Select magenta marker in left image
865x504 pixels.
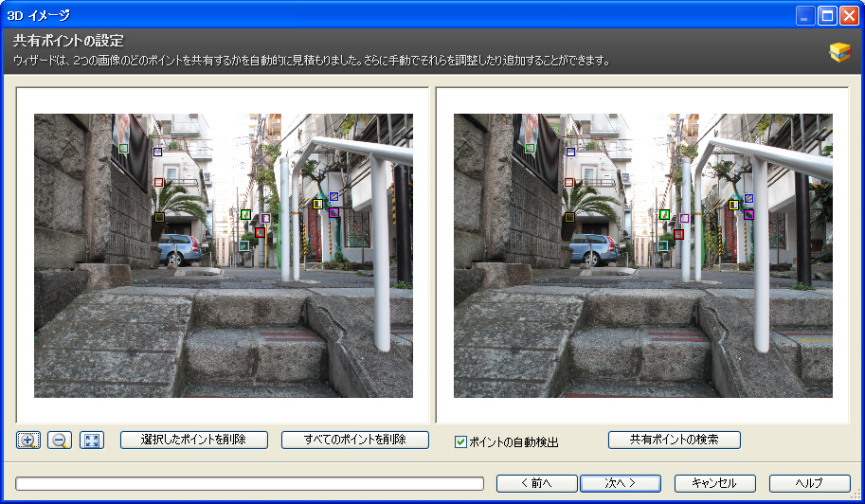click(x=333, y=213)
